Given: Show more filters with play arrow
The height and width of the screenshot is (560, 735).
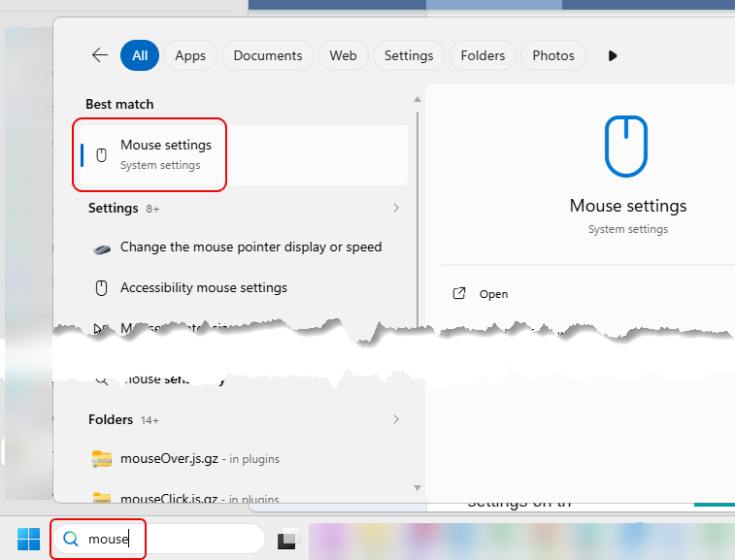Looking at the screenshot, I should tap(613, 55).
